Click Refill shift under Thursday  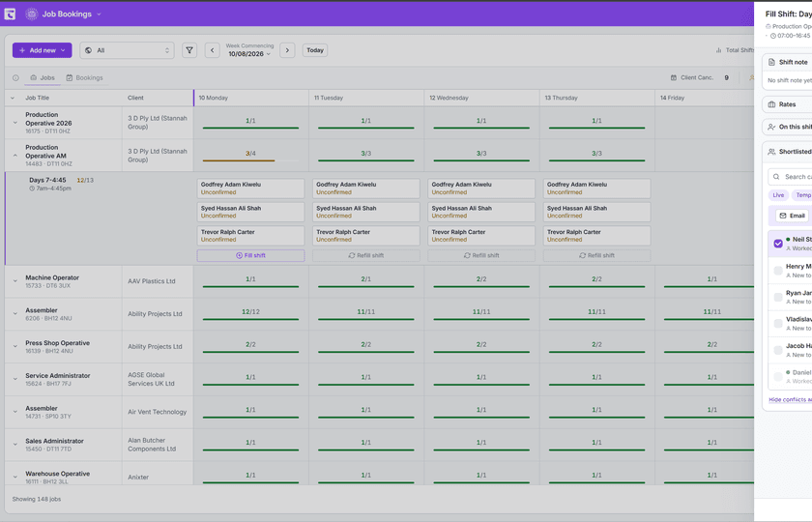pos(597,255)
